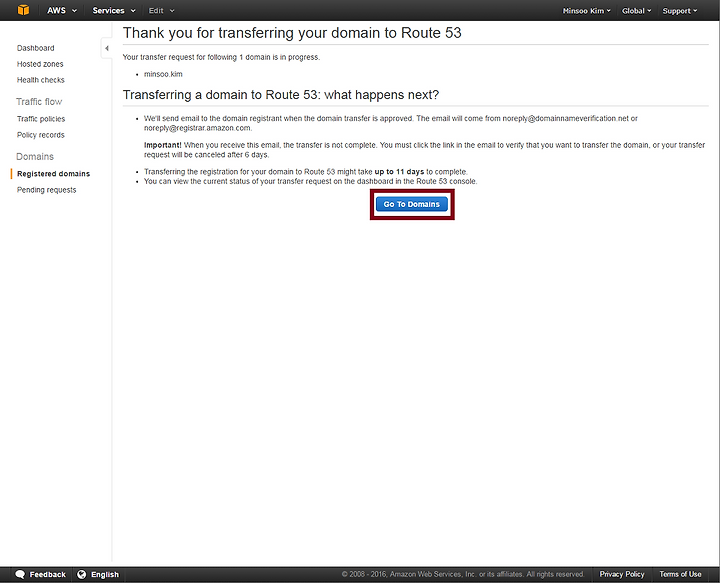
Task: Click the Go To Domains button
Action: click(x=412, y=204)
